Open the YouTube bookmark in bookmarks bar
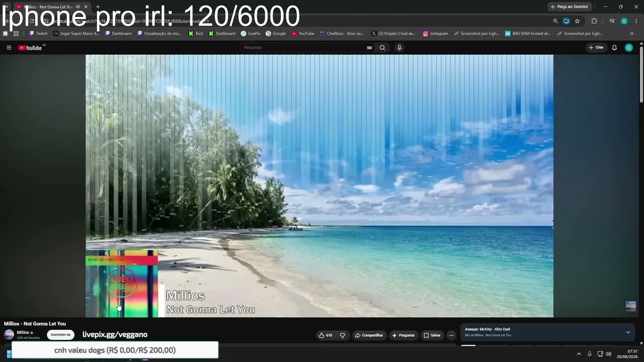644x362 pixels. pos(303,34)
